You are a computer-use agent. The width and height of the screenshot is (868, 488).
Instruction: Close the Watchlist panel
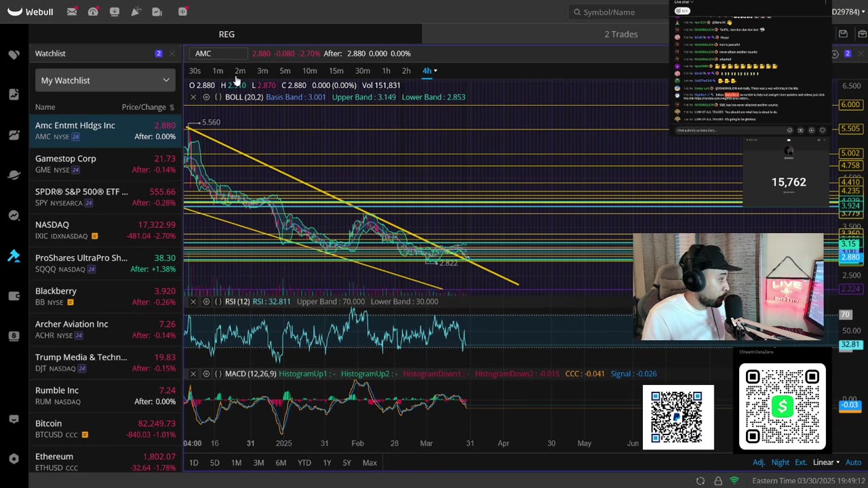pos(172,54)
